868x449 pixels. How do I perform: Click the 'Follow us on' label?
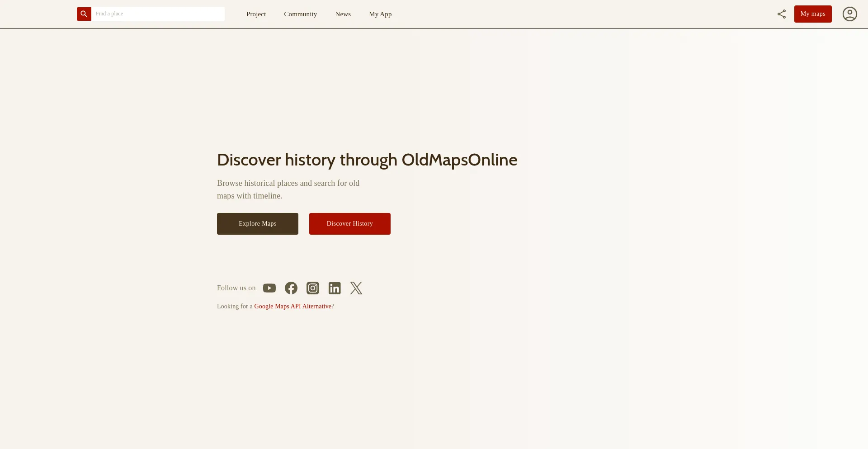[x=236, y=288]
